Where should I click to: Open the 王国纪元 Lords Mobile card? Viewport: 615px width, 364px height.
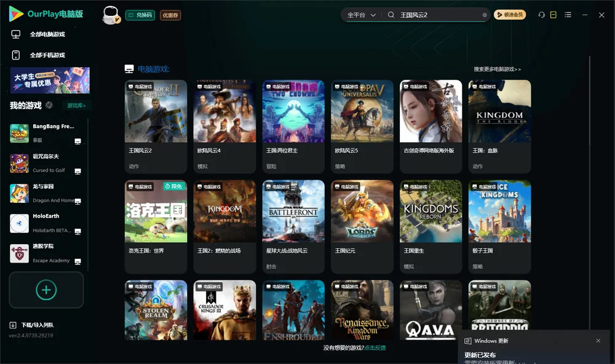(362, 226)
